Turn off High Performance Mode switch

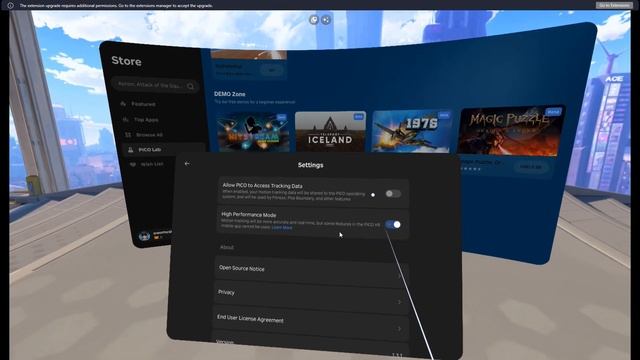[x=393, y=224]
